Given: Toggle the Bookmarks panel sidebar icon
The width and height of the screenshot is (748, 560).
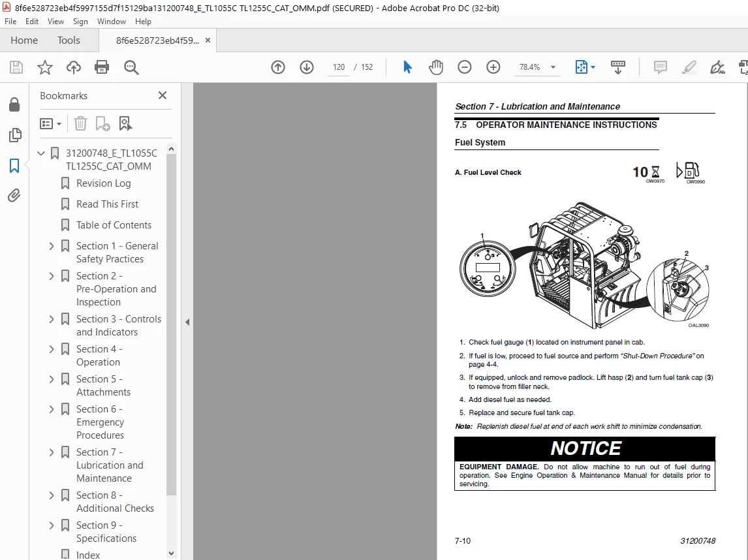Looking at the screenshot, I should pyautogui.click(x=14, y=166).
